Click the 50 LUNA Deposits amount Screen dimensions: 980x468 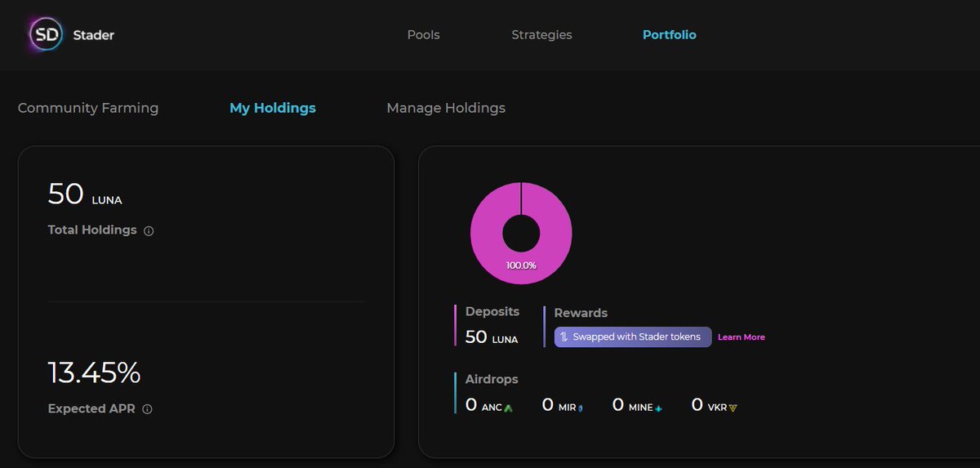(x=492, y=337)
